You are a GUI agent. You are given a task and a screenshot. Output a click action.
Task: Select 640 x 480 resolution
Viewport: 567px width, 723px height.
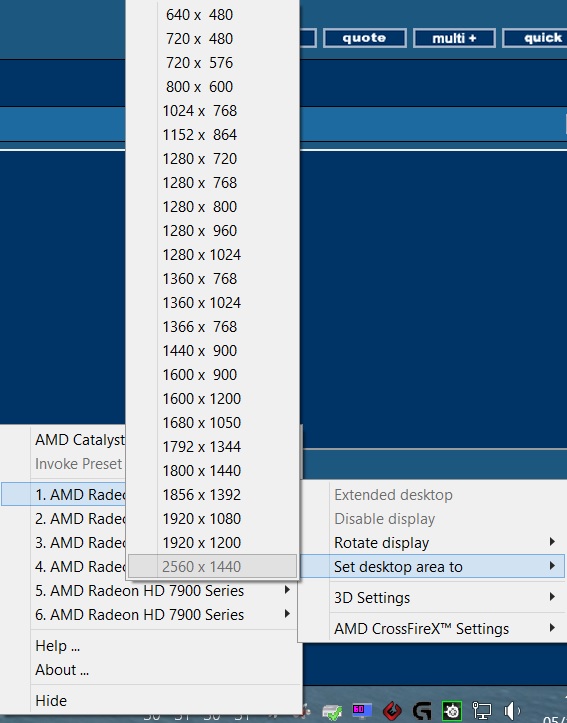coord(213,15)
